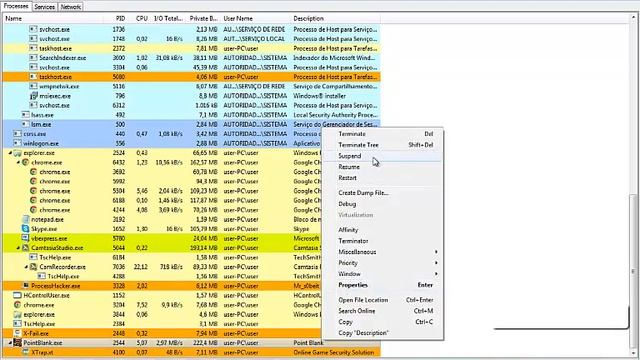Select Resume in the context menu
The width and height of the screenshot is (640, 360).
382,167
